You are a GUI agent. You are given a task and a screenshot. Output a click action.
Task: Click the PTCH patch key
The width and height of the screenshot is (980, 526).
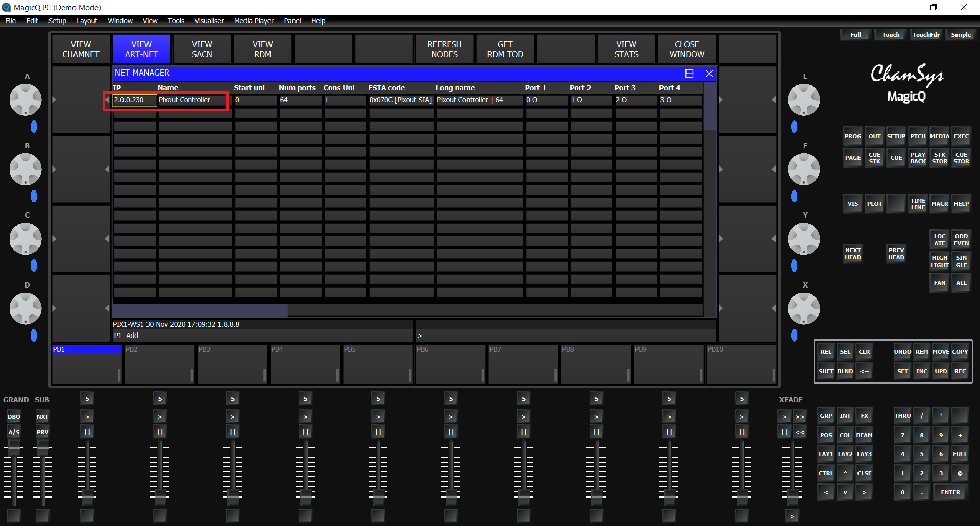pos(918,136)
